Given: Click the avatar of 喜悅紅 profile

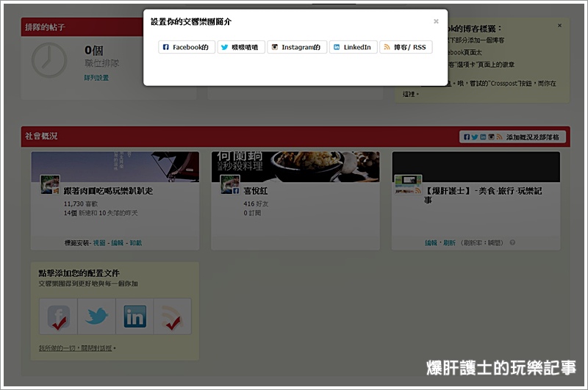Looking at the screenshot, I should [230, 184].
